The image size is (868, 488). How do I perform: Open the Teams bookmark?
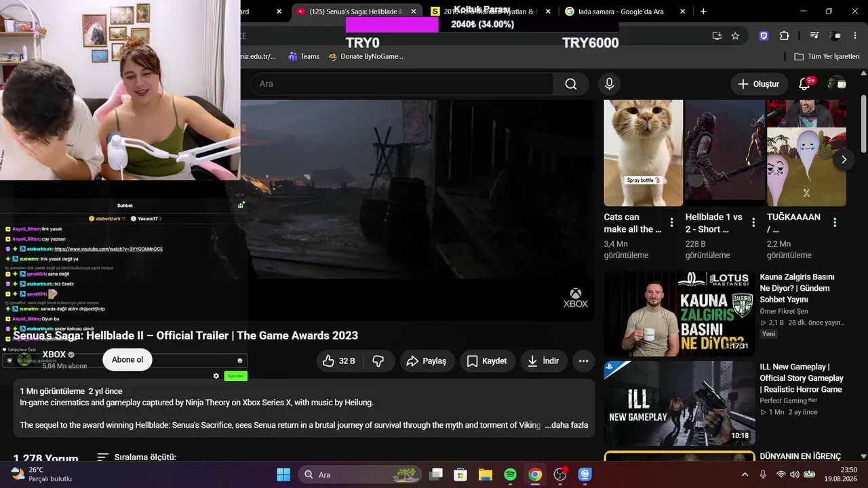303,56
